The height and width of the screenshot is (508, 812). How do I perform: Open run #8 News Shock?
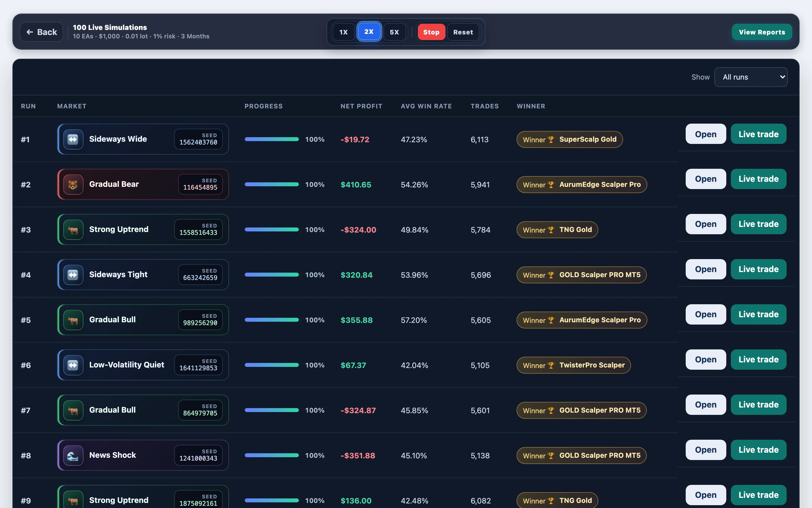coord(706,450)
